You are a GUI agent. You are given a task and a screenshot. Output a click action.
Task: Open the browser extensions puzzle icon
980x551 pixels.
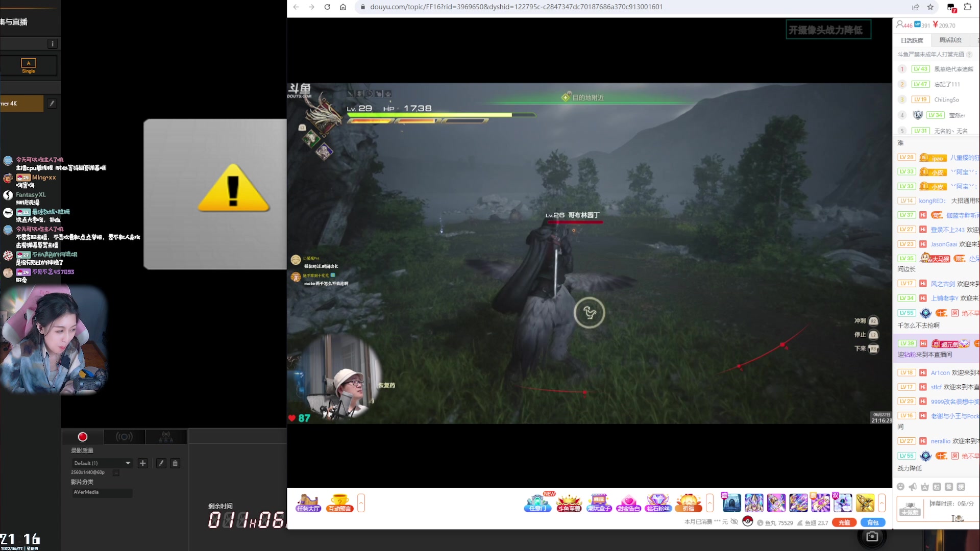click(x=968, y=7)
